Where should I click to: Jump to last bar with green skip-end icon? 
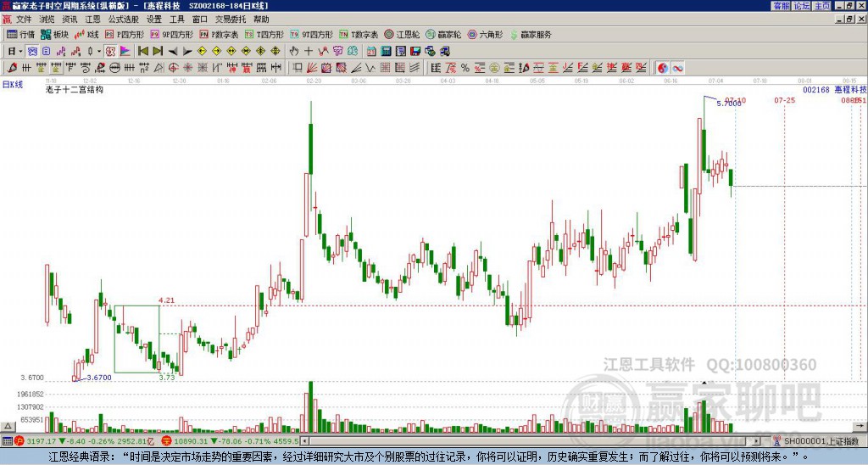pyautogui.click(x=158, y=52)
